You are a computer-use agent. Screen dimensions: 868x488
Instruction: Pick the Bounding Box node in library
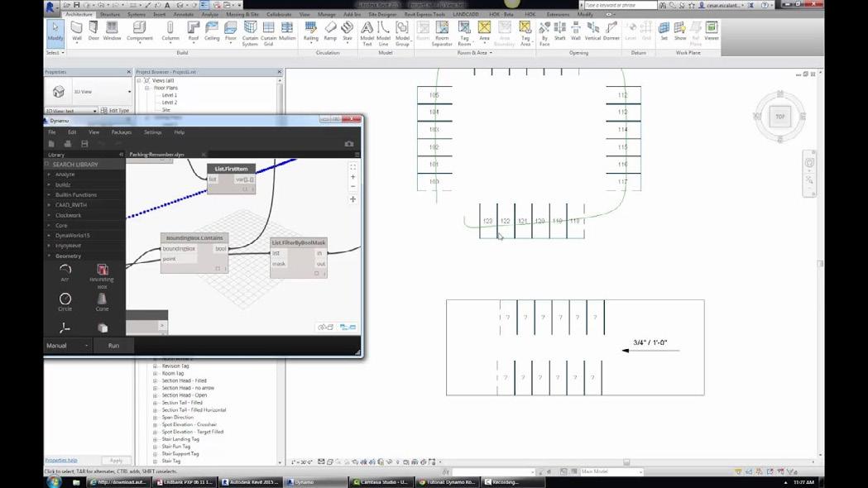tap(102, 276)
